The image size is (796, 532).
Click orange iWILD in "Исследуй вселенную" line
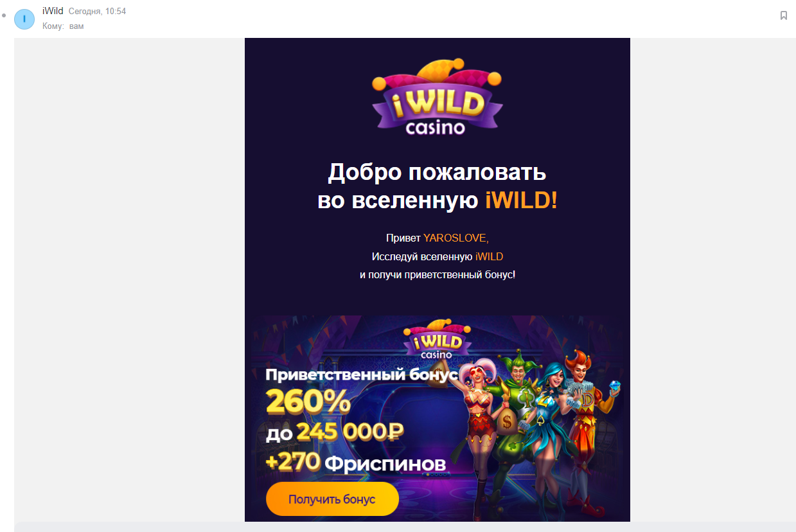coord(489,256)
